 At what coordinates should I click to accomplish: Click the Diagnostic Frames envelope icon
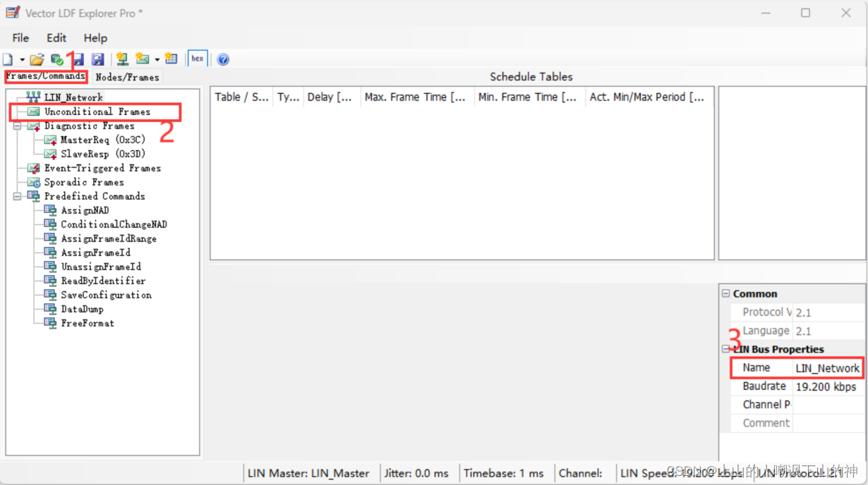33,126
